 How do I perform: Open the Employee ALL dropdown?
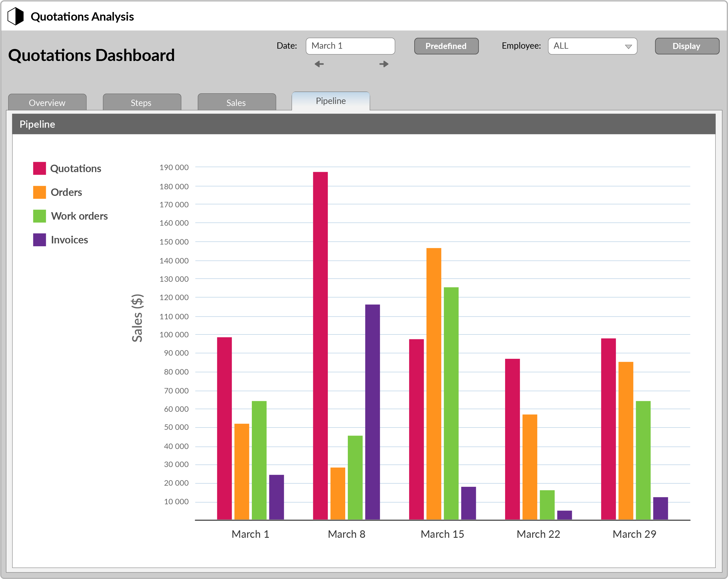(x=592, y=46)
